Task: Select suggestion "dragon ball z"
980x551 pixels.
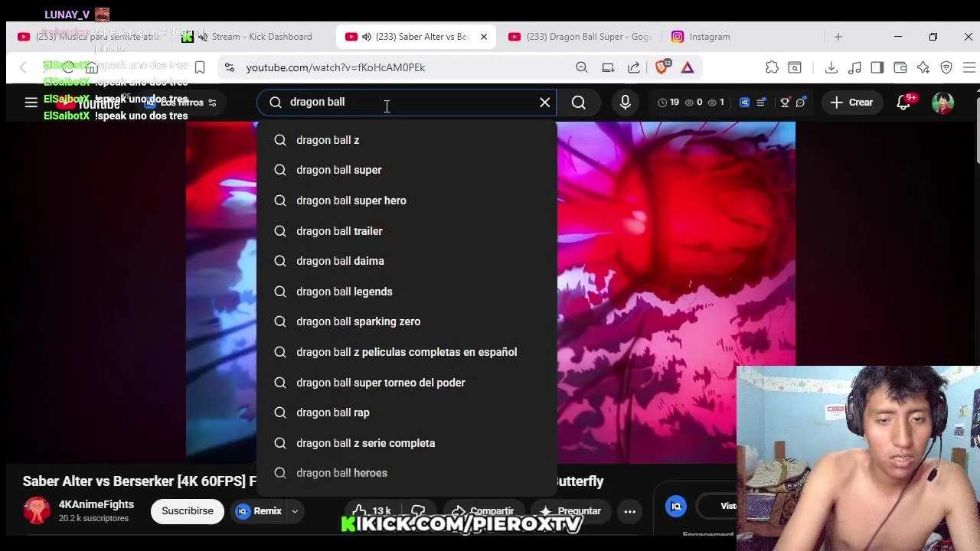Action: click(x=407, y=140)
